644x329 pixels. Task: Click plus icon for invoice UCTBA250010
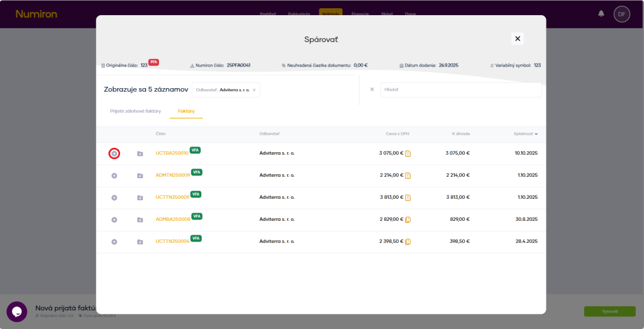click(x=114, y=153)
